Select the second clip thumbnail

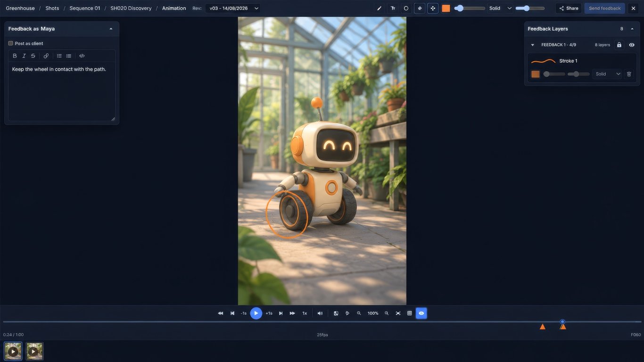34,351
